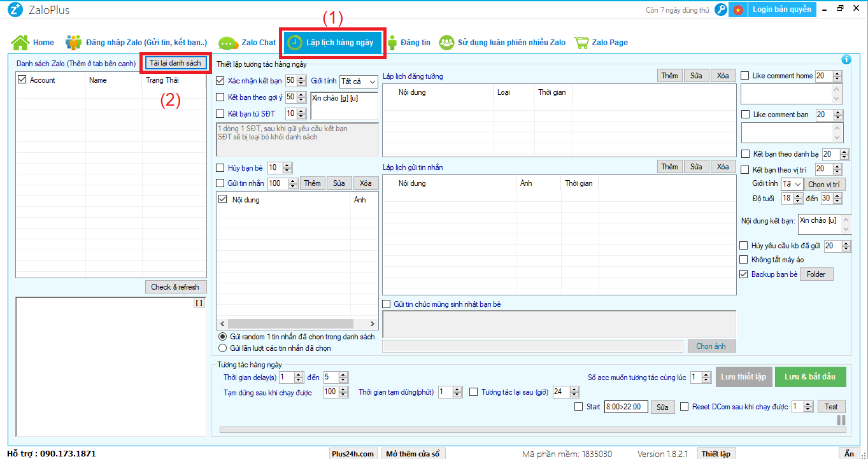Enable Like comment bạn checkbox
The image size is (868, 459).
[x=744, y=115]
